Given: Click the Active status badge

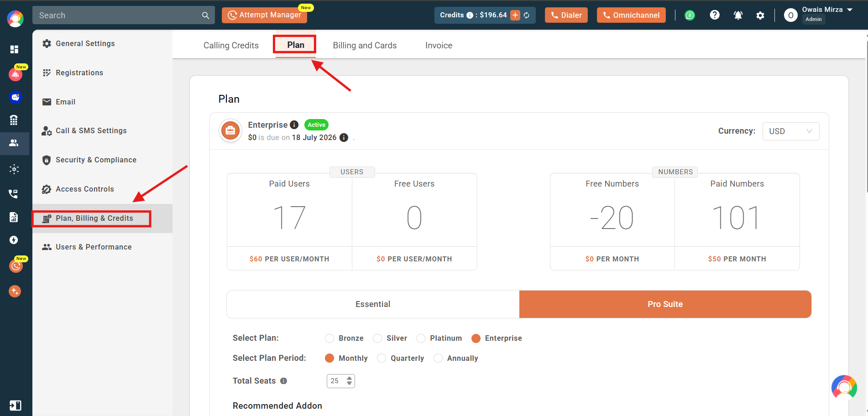Looking at the screenshot, I should click(x=316, y=125).
